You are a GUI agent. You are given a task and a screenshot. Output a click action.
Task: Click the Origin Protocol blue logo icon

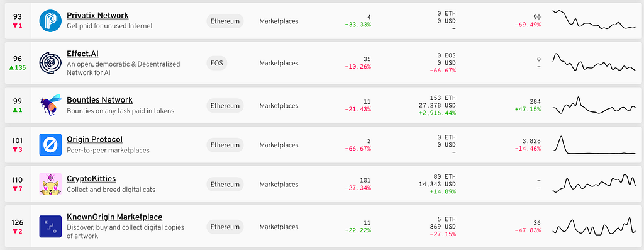[50, 145]
